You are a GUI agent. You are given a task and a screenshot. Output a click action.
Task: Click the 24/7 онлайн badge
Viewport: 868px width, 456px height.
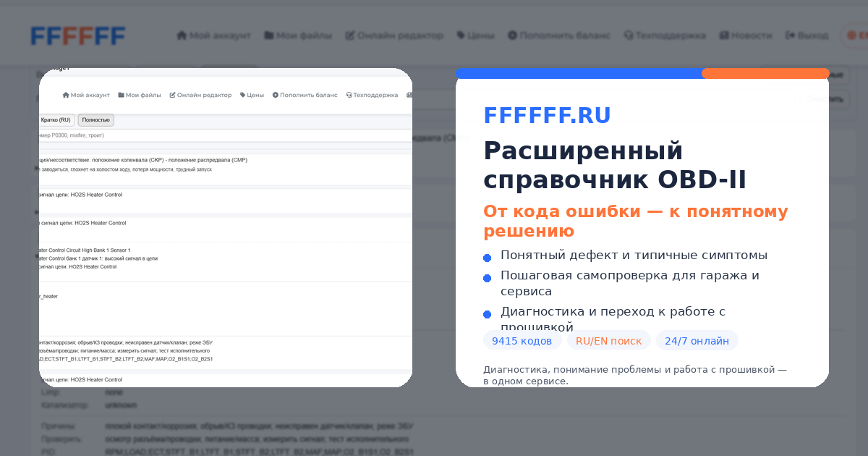[x=697, y=341]
